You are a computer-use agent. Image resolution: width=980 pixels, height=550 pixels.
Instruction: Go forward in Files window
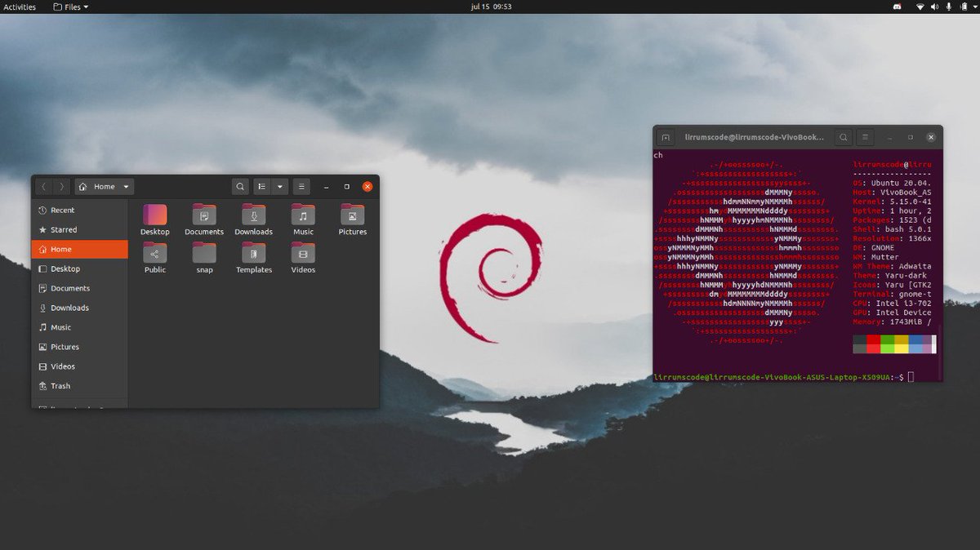coord(62,187)
